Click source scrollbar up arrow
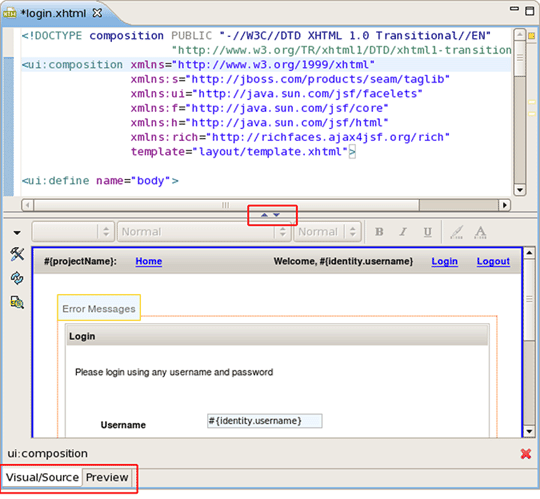Viewport: 540px width, 499px height. 519,34
